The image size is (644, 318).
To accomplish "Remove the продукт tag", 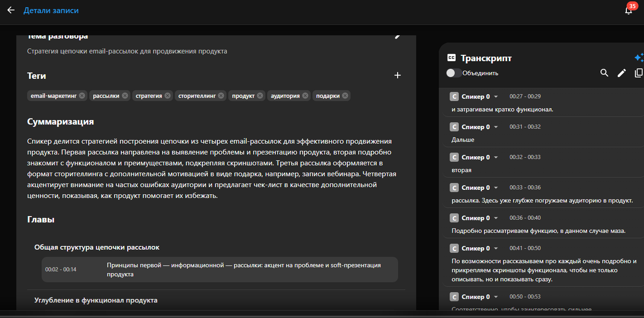I will click(260, 95).
